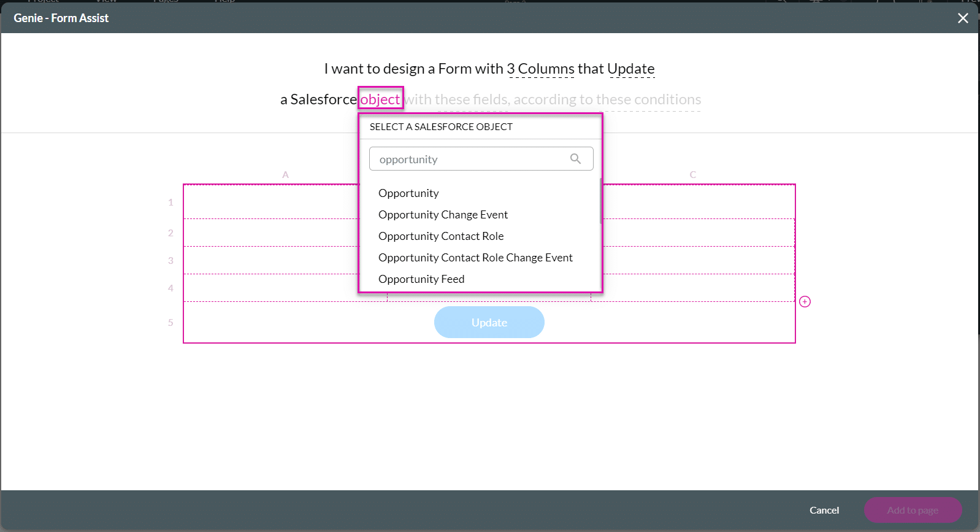
Task: Select Opportunity Change Event object
Action: point(443,215)
